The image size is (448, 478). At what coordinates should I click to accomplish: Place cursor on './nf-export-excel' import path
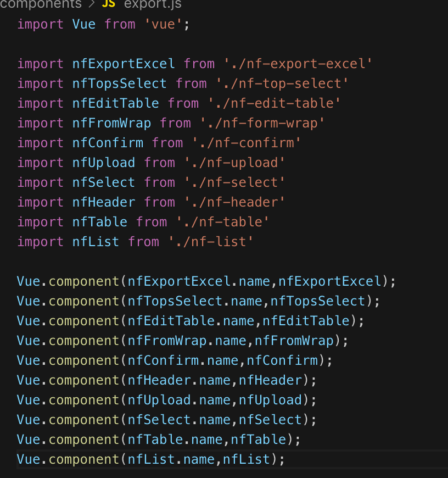(298, 64)
